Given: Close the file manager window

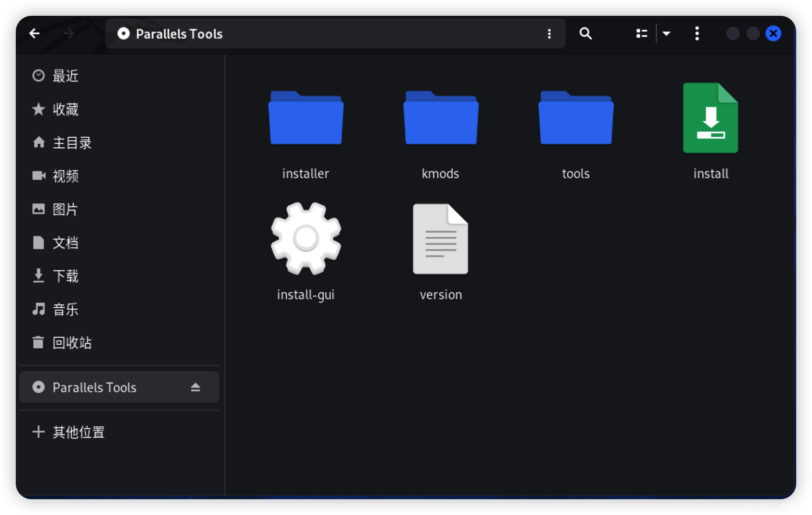Looking at the screenshot, I should coord(773,33).
